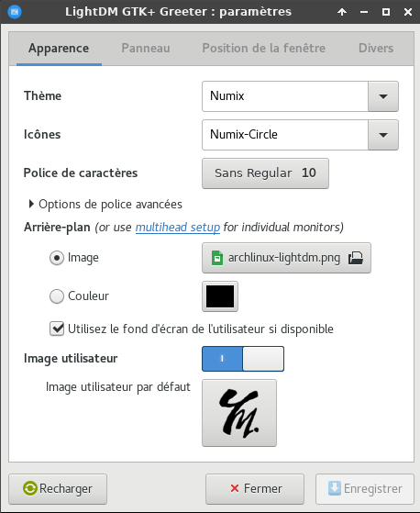Toggle the Image utilisateur switch
Screen dimensions: 420x513
[243, 359]
